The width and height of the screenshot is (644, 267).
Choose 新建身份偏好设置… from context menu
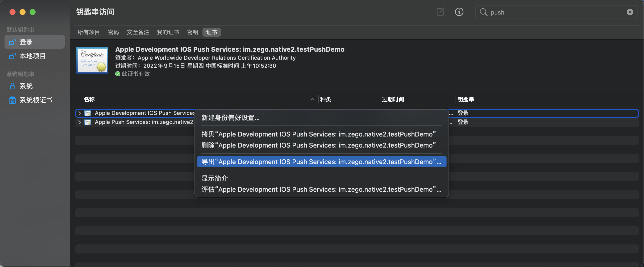tap(321, 118)
